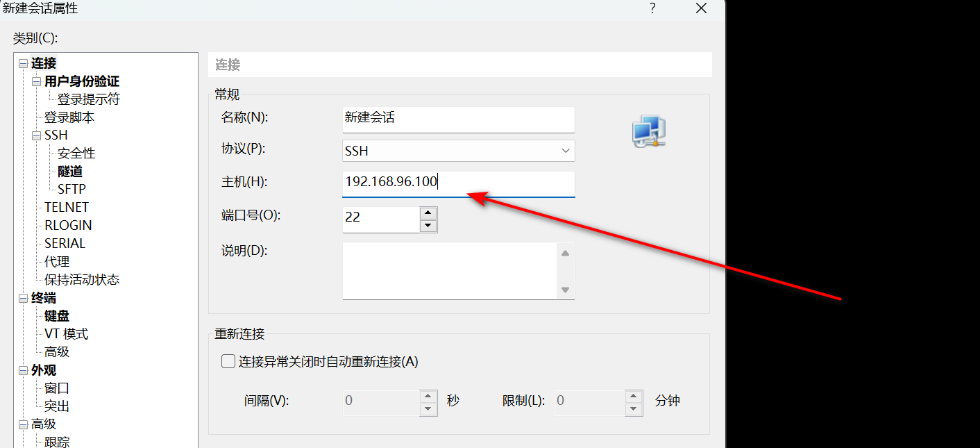The width and height of the screenshot is (980, 448).
Task: Open the 协议 protocol dropdown
Action: coord(458,151)
